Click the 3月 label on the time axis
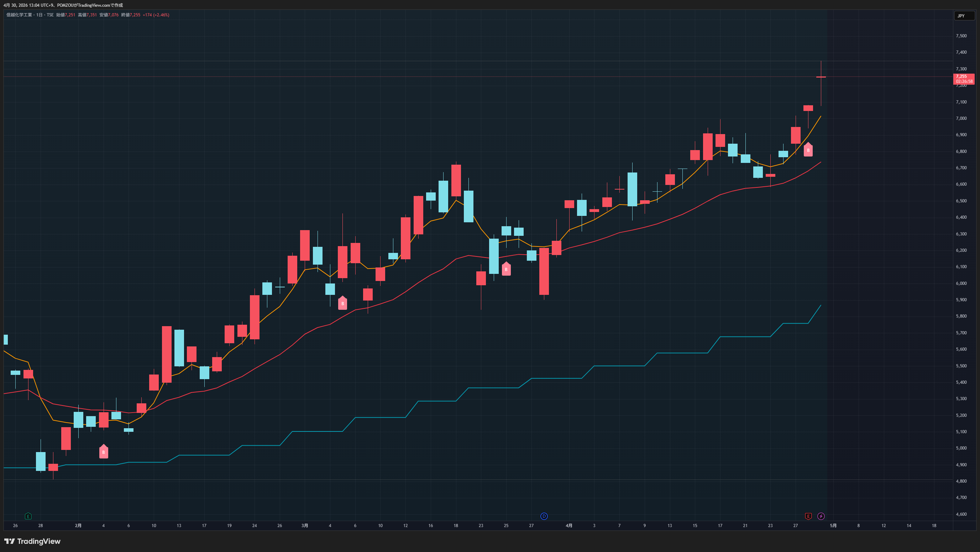Image resolution: width=980 pixels, height=552 pixels. point(305,525)
